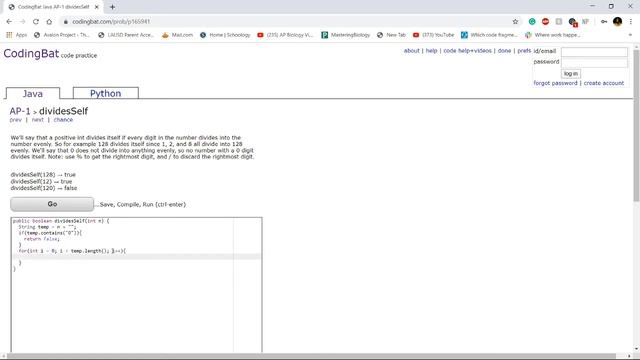640x360 pixels.
Task: Open code help+videos link
Action: (467, 51)
